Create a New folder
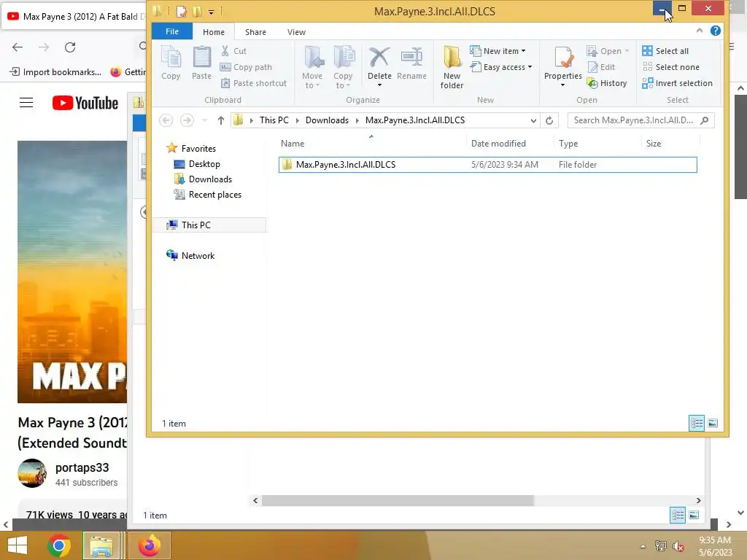The width and height of the screenshot is (747, 560). pos(452,67)
